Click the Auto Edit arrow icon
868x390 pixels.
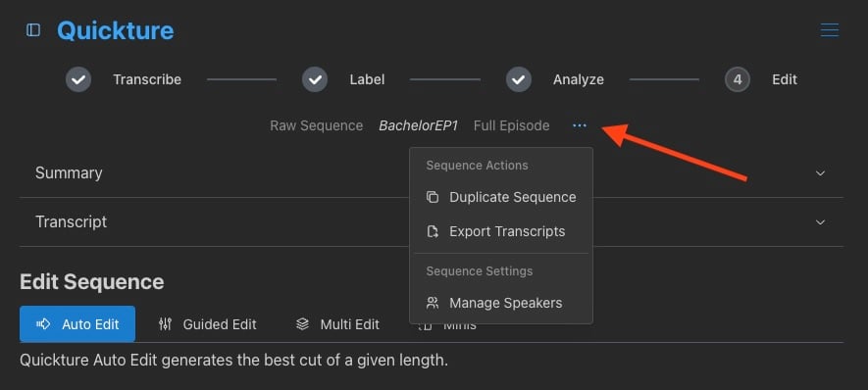(x=43, y=324)
